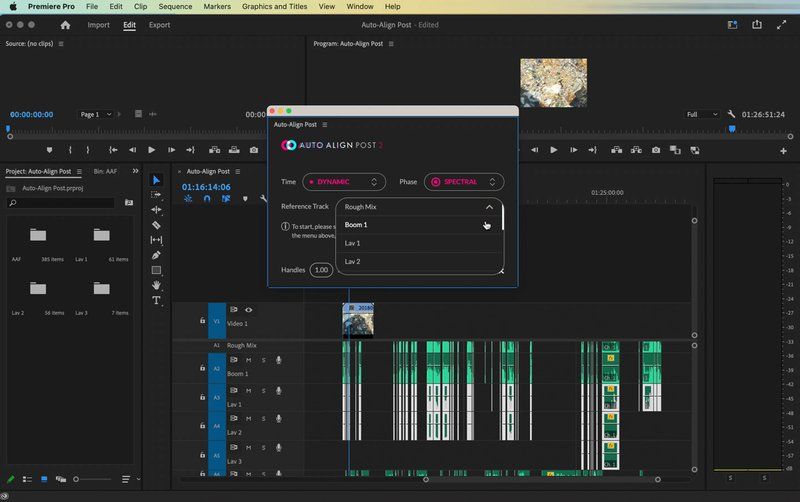Click Program monitor export frame camera
The width and height of the screenshot is (800, 502).
click(x=656, y=150)
